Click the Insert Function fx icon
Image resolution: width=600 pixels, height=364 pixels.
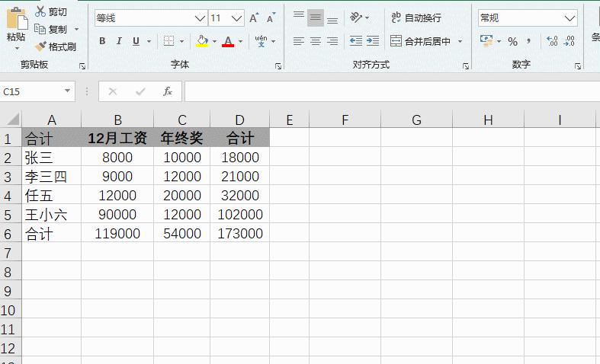[168, 91]
